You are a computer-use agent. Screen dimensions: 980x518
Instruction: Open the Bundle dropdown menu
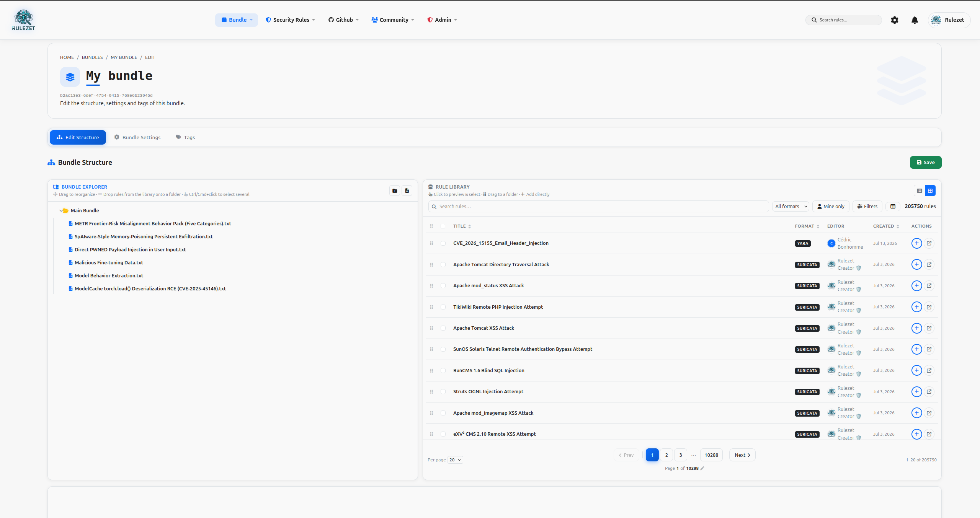237,20
